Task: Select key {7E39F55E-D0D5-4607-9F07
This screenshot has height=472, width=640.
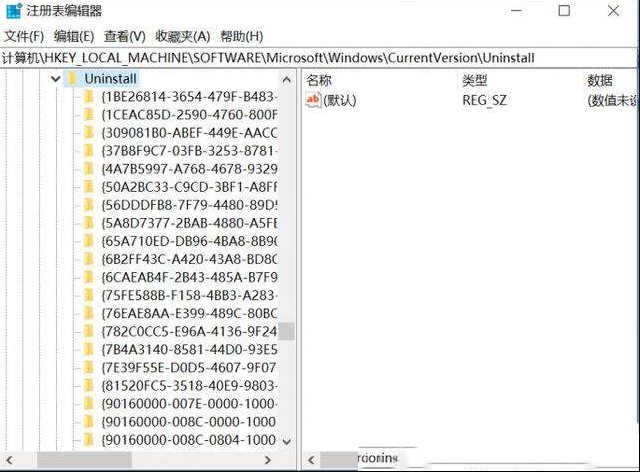Action: [x=189, y=367]
